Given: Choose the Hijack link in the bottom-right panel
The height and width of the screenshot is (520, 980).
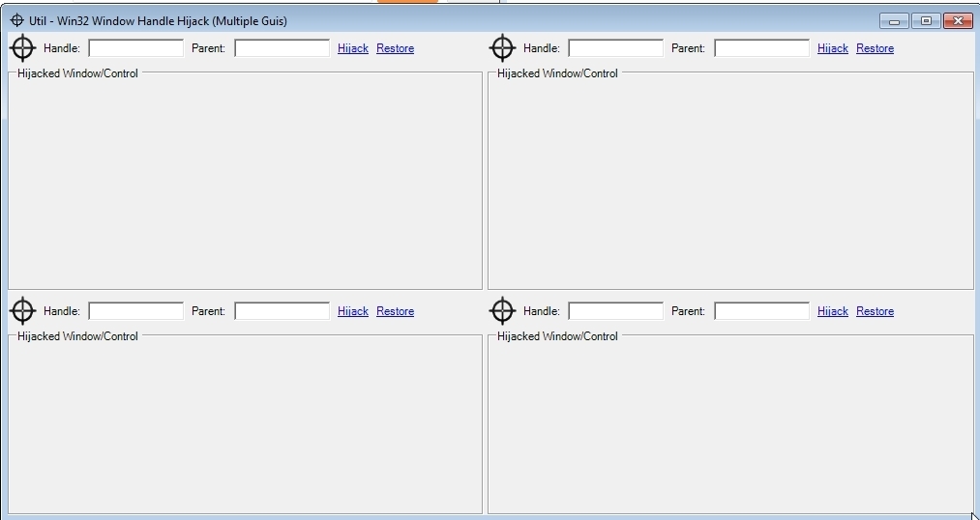Looking at the screenshot, I should pos(832,311).
